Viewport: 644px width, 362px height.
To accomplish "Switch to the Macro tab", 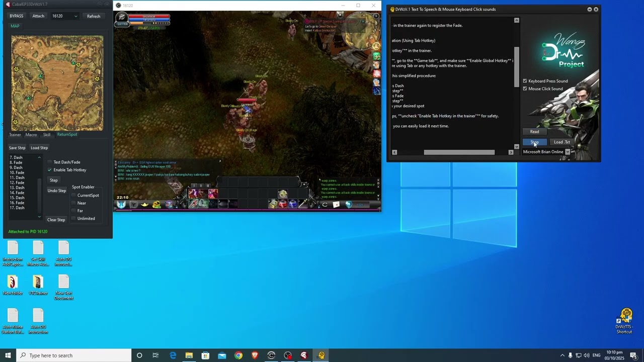I will click(31, 135).
